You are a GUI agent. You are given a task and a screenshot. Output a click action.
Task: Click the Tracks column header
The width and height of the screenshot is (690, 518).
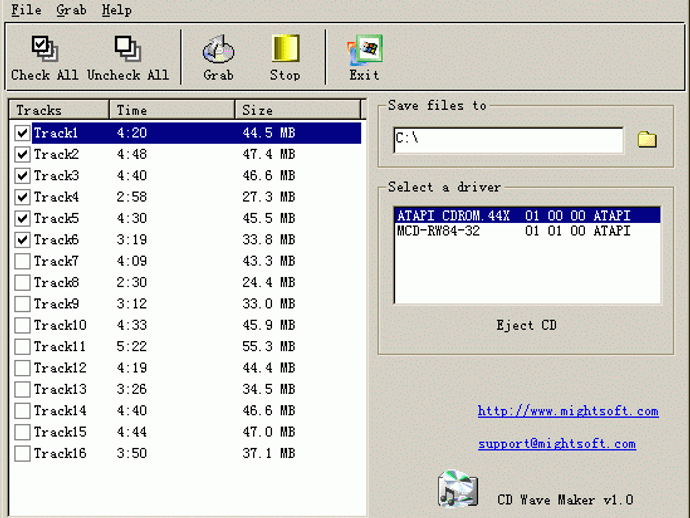click(59, 110)
